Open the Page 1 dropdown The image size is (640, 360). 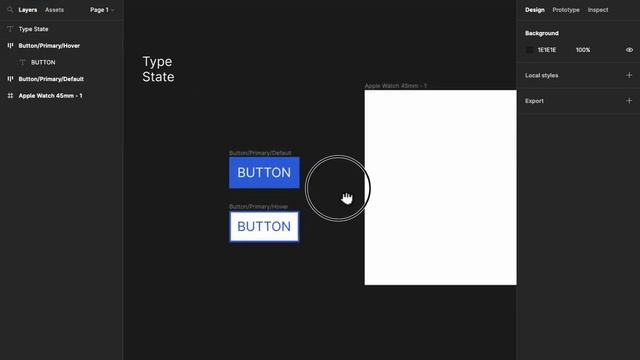(x=102, y=10)
